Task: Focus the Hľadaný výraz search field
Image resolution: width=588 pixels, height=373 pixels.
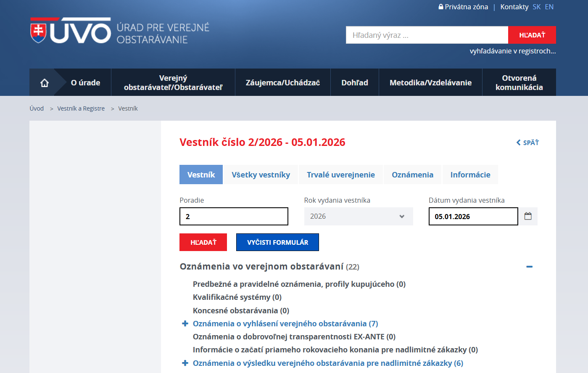Action: (427, 35)
